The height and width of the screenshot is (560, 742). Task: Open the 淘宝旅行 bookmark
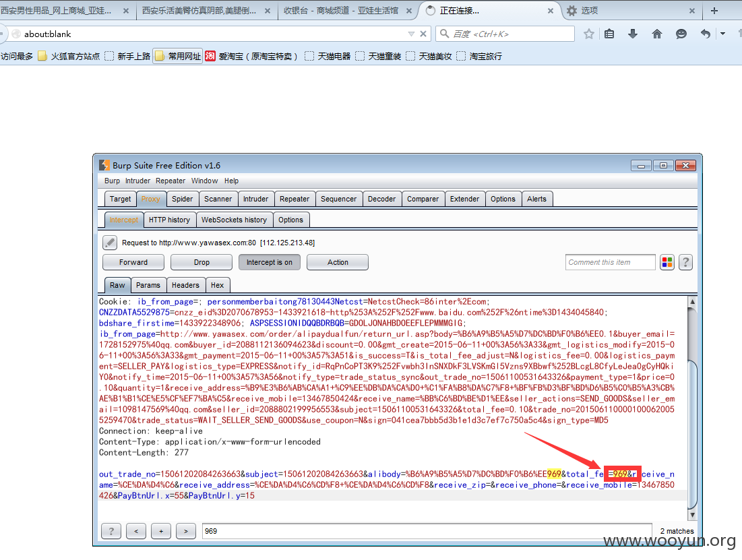pos(479,57)
